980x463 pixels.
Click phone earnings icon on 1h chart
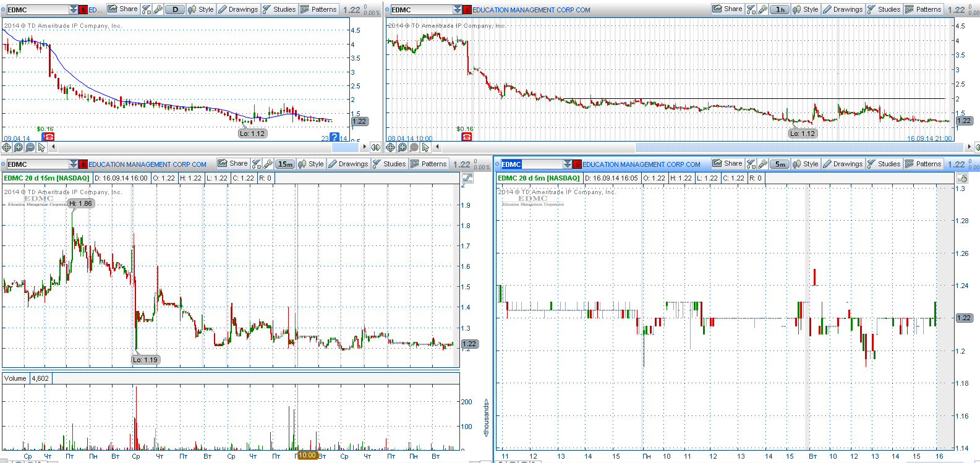[x=467, y=137]
